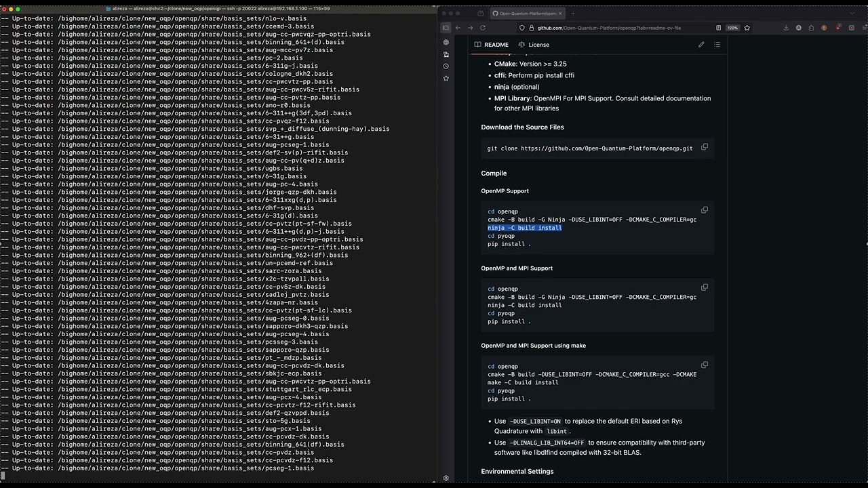Click the '-DLINALG_LIB_INT64=OFF' inline code
Screen dimensions: 868x488
(x=547, y=443)
